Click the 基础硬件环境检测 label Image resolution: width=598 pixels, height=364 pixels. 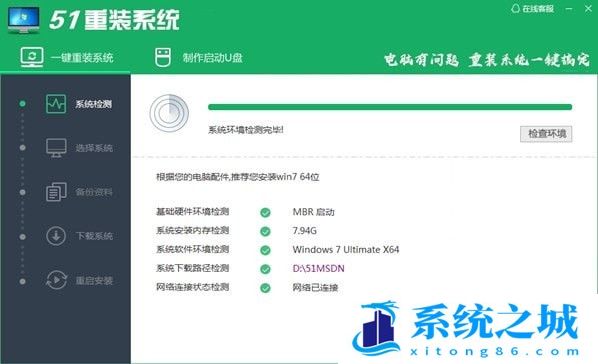(193, 211)
